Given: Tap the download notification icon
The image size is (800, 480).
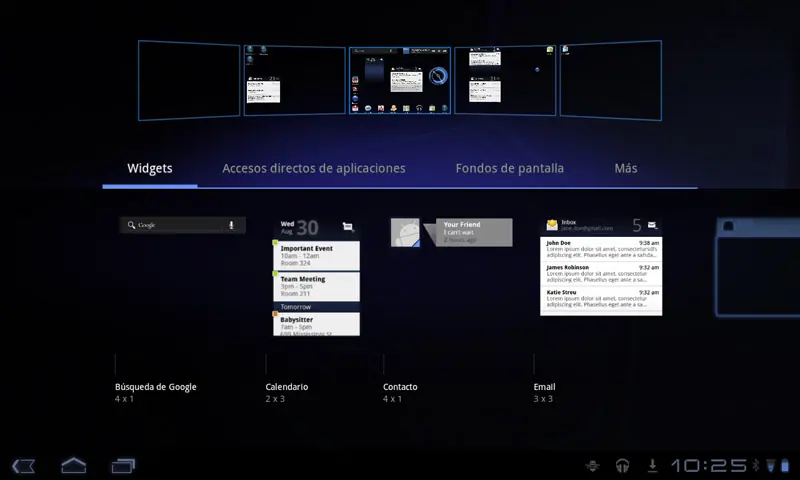Looking at the screenshot, I should click(652, 465).
